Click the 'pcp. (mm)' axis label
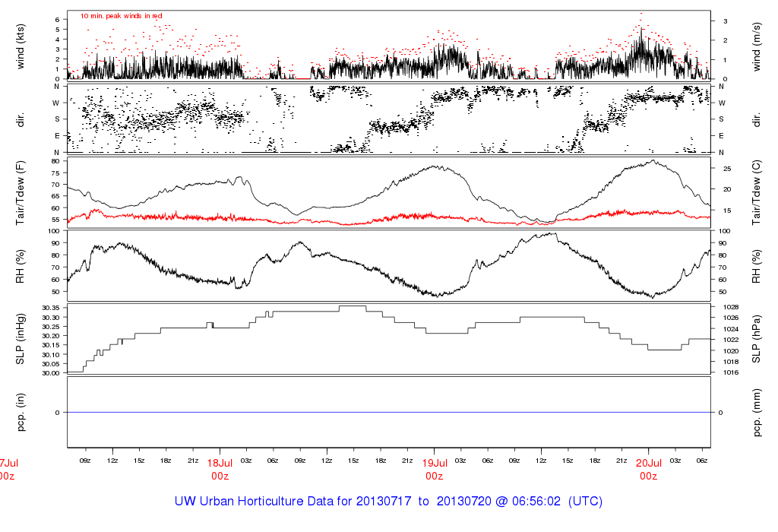This screenshot has height=532, width=778. pos(756,413)
